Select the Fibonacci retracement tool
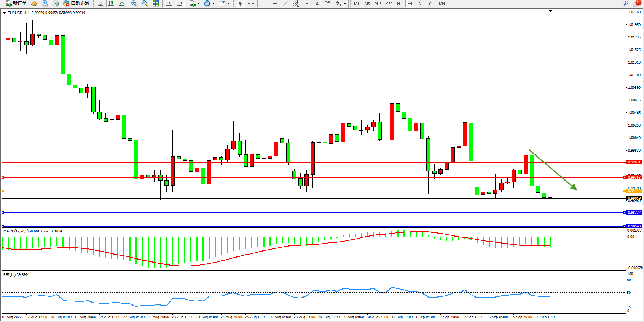The width and height of the screenshot is (644, 322). coord(306,3)
